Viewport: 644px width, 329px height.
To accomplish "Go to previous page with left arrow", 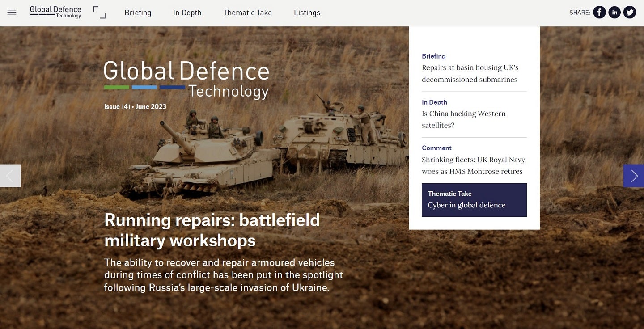I will click(10, 176).
